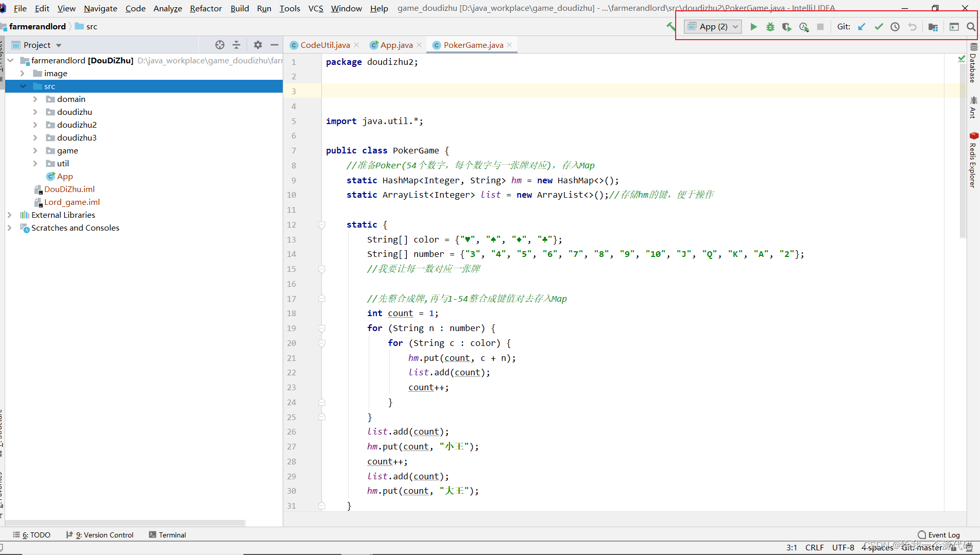
Task: Open the Navigate menu
Action: (x=100, y=8)
